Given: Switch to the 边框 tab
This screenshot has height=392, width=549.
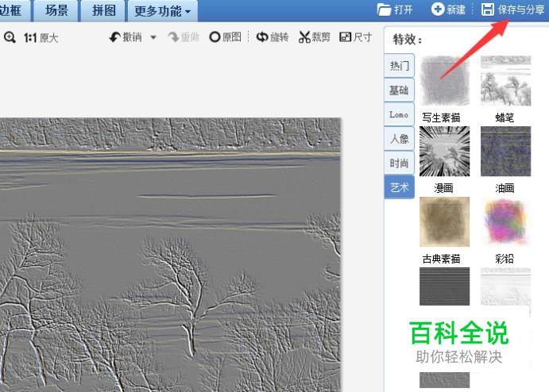Looking at the screenshot, I should tap(14, 11).
